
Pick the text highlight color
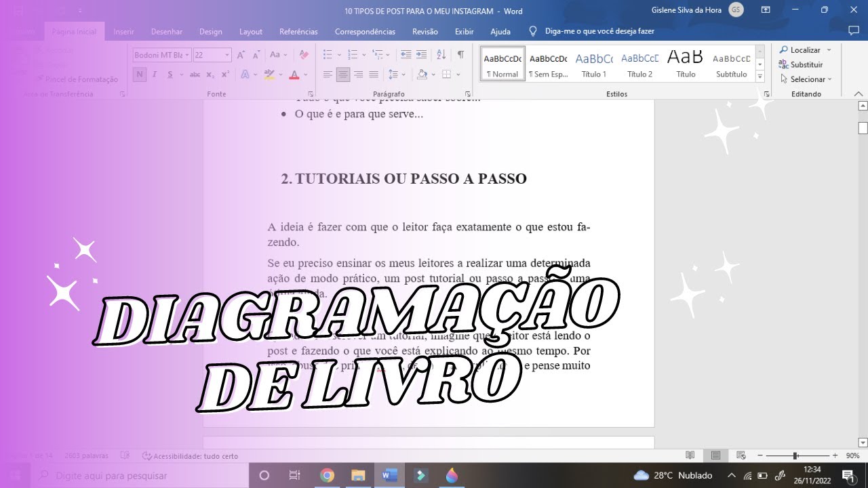click(x=269, y=75)
